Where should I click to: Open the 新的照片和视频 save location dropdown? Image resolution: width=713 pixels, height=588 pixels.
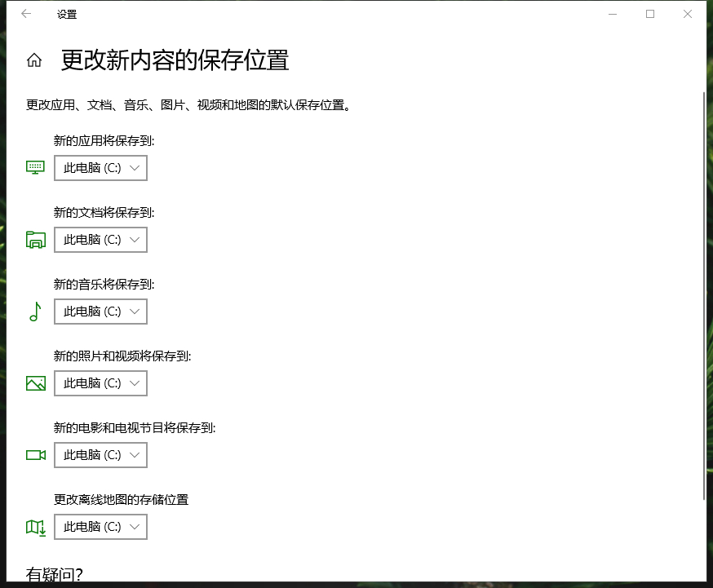click(x=100, y=382)
